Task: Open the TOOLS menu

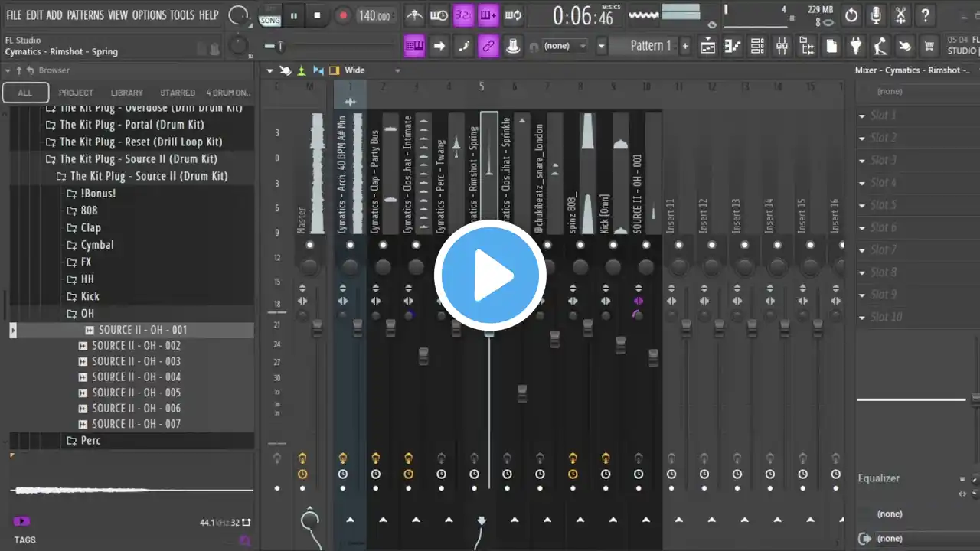Action: pyautogui.click(x=182, y=15)
